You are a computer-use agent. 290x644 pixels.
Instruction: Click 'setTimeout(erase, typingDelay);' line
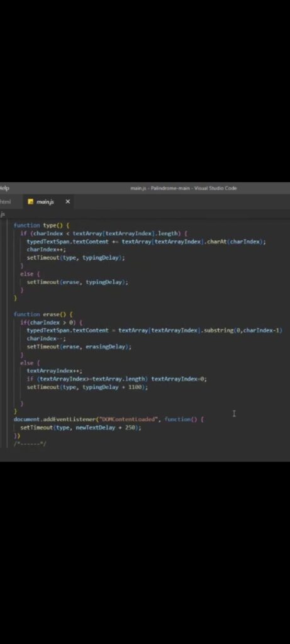(x=77, y=282)
